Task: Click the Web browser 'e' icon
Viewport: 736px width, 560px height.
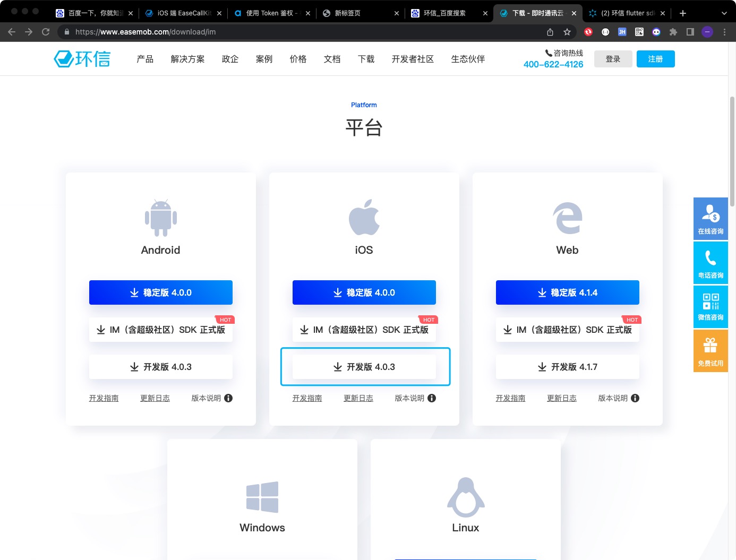Action: pos(568,218)
